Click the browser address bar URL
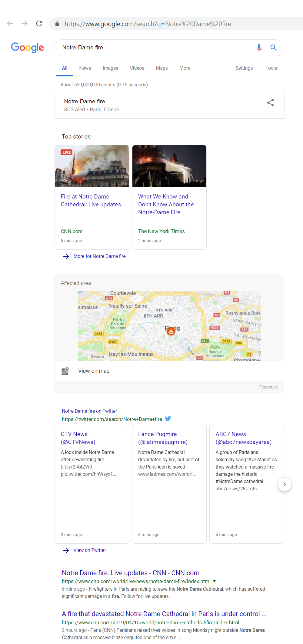This screenshot has width=303, height=644. click(148, 24)
